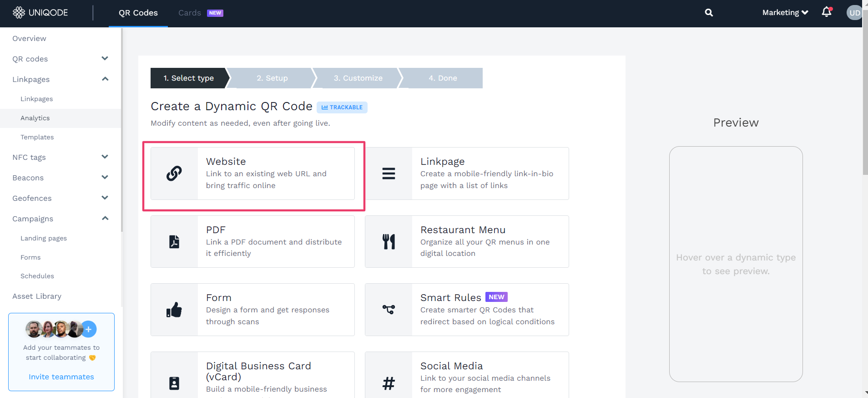The image size is (868, 398).
Task: Collapse the Linkpages sidebar section
Action: tap(105, 79)
